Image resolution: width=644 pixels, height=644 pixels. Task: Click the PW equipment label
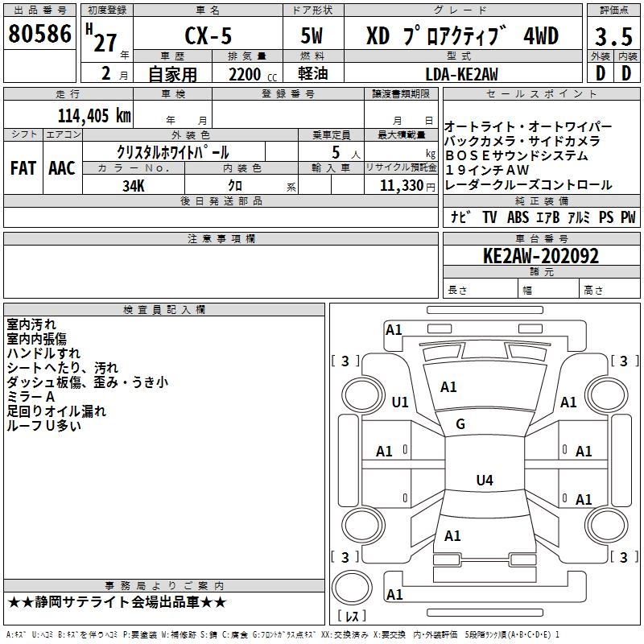628,217
